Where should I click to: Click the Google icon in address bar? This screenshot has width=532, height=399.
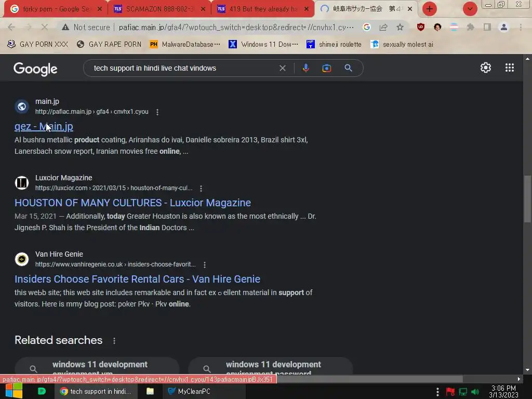click(366, 27)
